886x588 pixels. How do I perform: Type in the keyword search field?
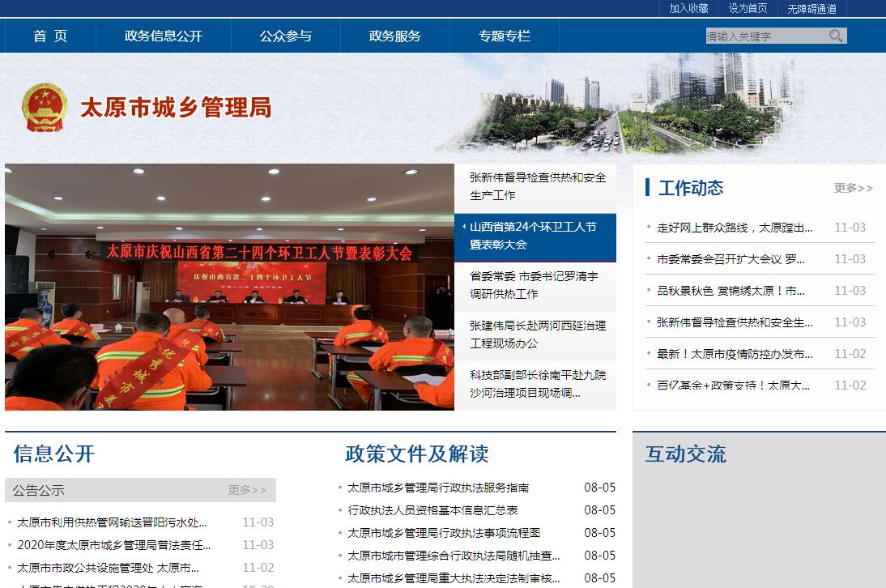(765, 36)
